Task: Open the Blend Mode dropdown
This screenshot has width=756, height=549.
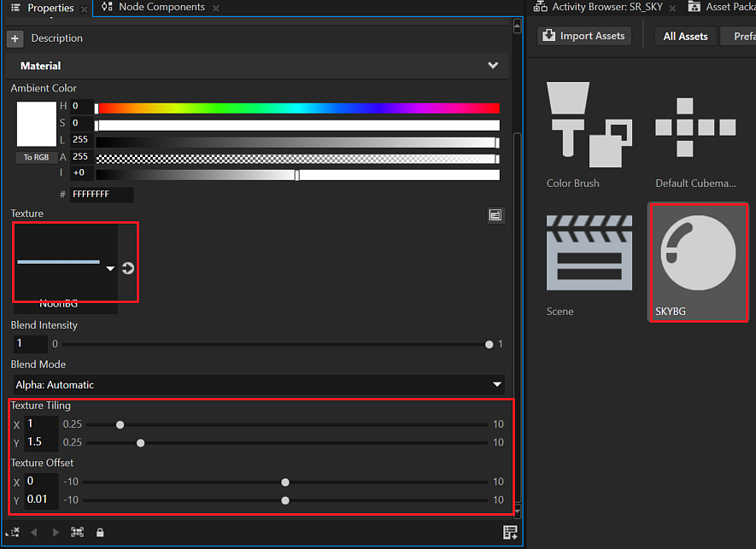Action: [x=259, y=384]
